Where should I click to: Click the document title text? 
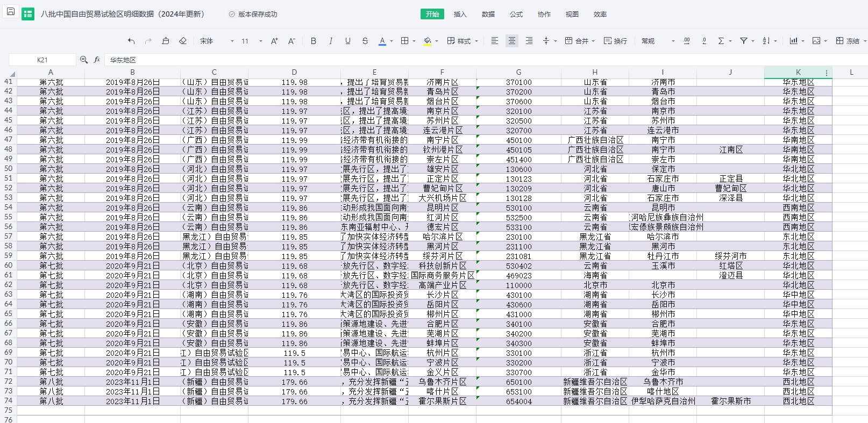pos(123,14)
